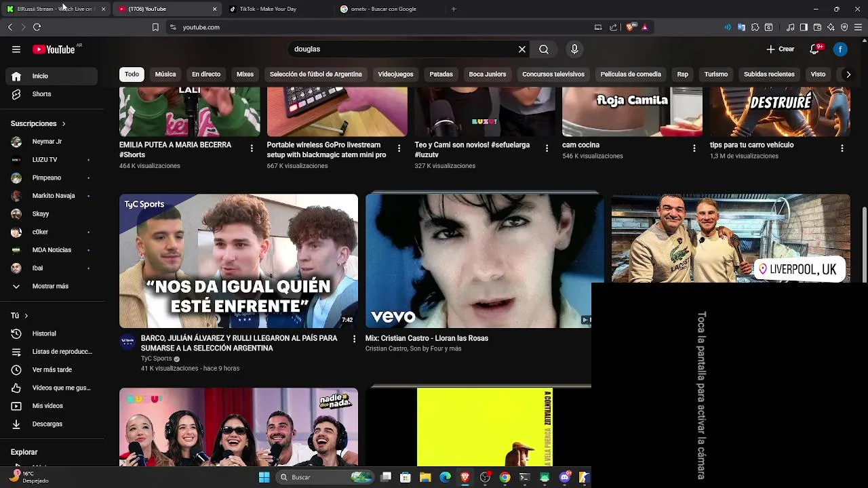Expand the Tú section
Screen dimensions: 868x488
click(x=19, y=316)
